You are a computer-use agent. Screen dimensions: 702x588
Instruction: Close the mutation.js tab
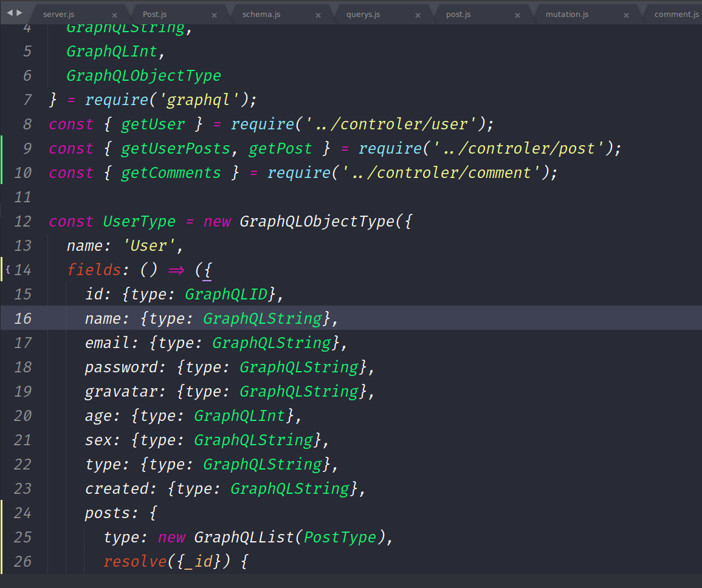click(x=627, y=15)
